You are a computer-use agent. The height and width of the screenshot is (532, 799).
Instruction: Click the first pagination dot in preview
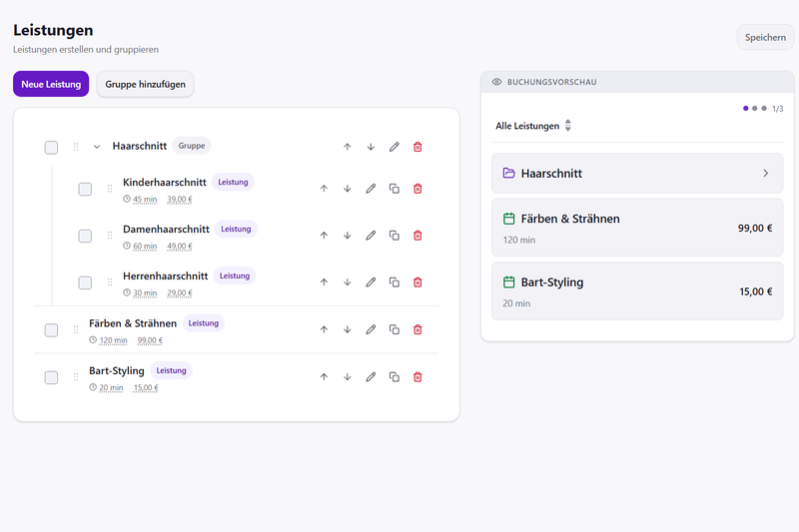745,109
